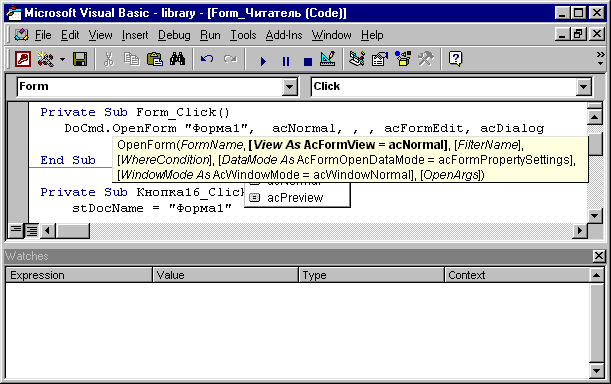Click the title bar application icon
This screenshot has width=611, height=384.
13,13
